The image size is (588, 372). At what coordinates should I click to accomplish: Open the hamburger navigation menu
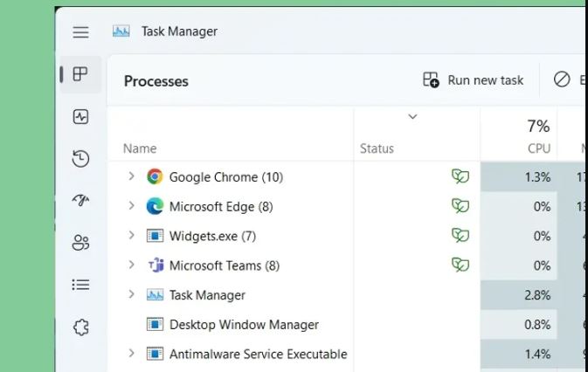coord(80,31)
